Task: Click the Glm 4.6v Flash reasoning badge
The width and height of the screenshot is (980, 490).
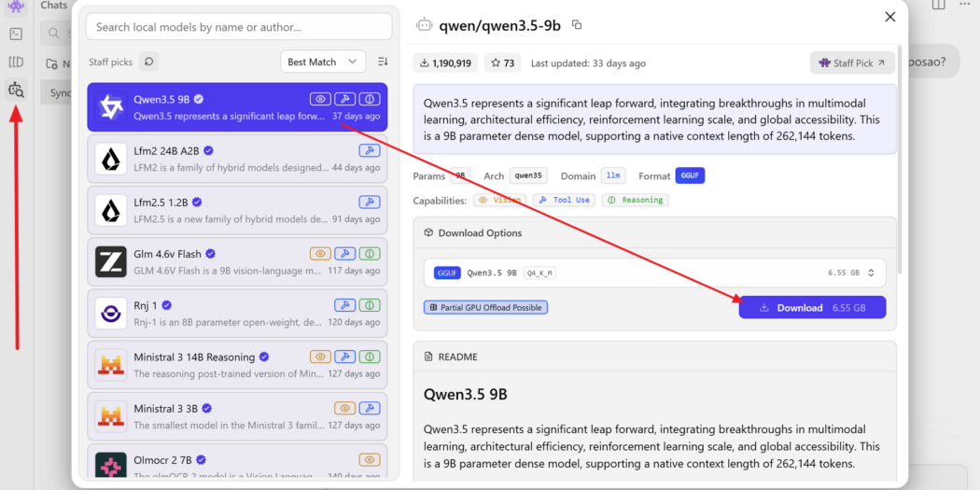Action: point(370,254)
